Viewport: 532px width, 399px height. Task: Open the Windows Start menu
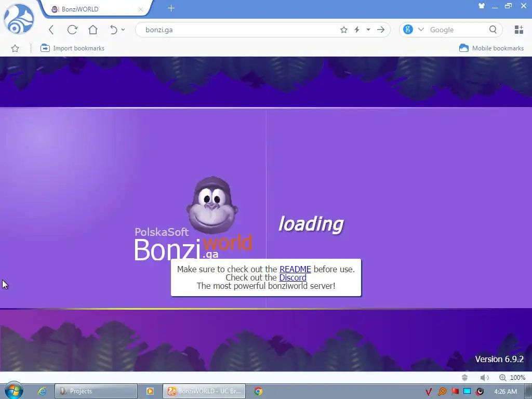pos(14,391)
